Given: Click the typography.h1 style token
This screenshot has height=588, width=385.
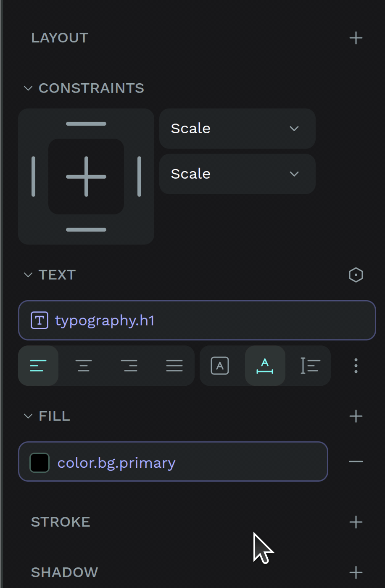Looking at the screenshot, I should click(x=197, y=320).
